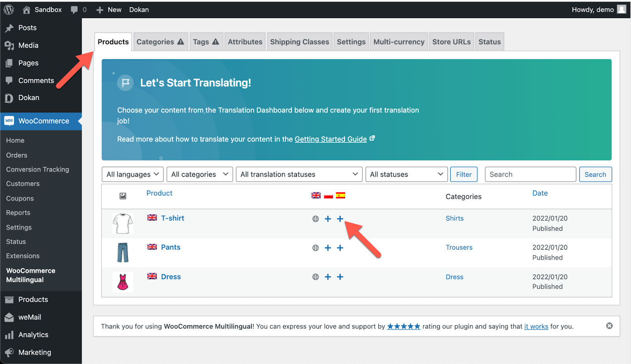Click the user avatar next to Howdy, demo
Screen dimensions: 631x364
point(622,9)
